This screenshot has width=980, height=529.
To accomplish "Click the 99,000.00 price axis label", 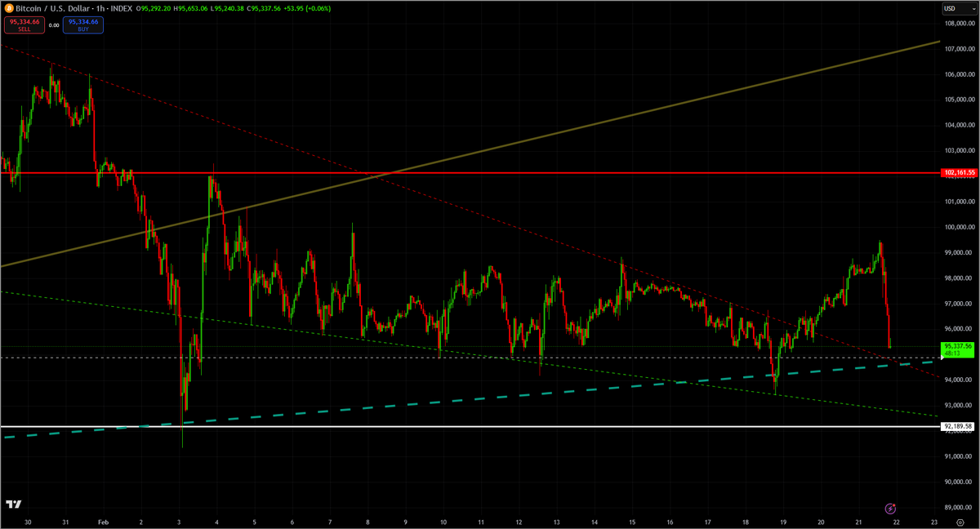I will point(960,252).
